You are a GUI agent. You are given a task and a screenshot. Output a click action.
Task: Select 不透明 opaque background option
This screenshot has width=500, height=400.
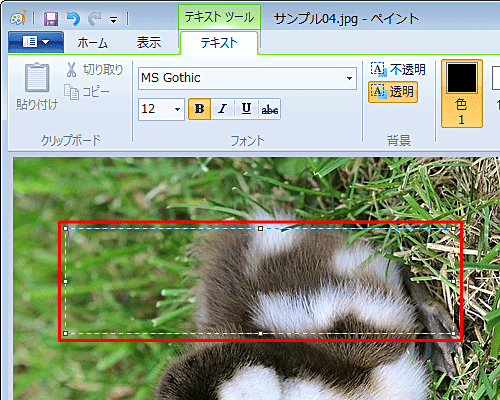tap(398, 70)
